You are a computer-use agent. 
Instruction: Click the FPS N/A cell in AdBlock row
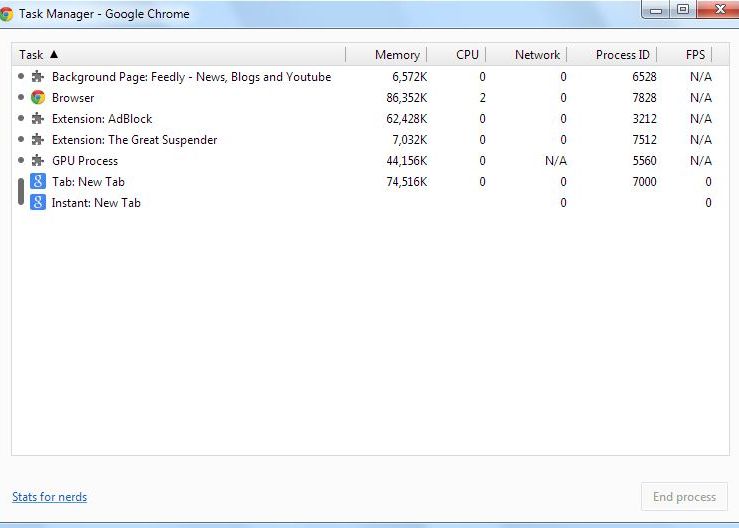pyautogui.click(x=700, y=119)
